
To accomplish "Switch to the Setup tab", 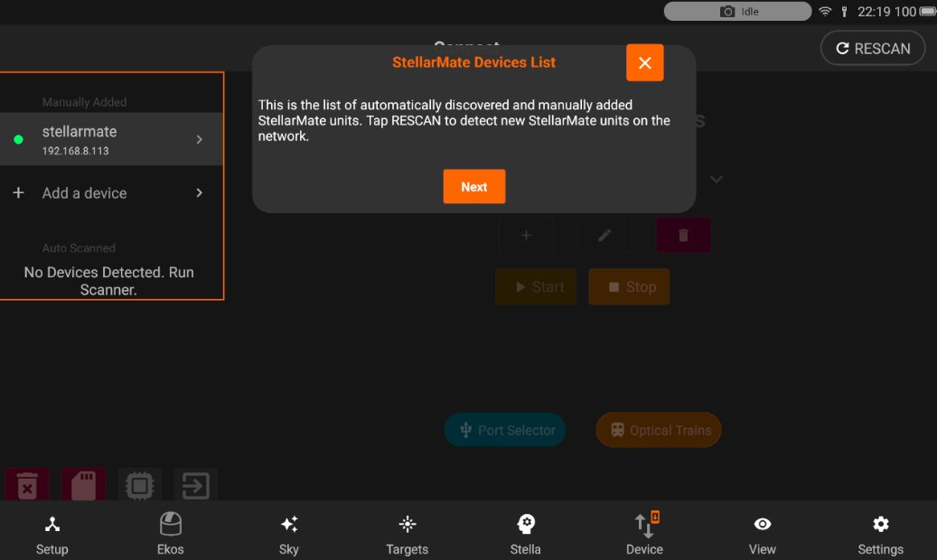I will (x=52, y=535).
